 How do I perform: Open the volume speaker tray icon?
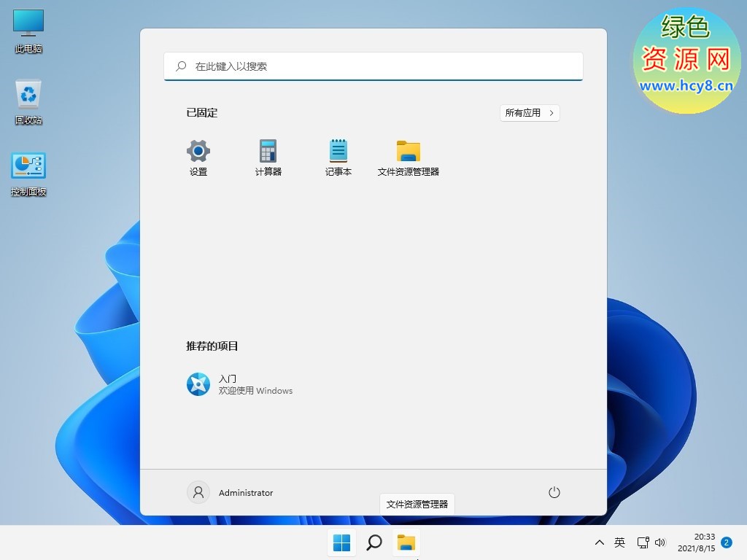pos(659,542)
